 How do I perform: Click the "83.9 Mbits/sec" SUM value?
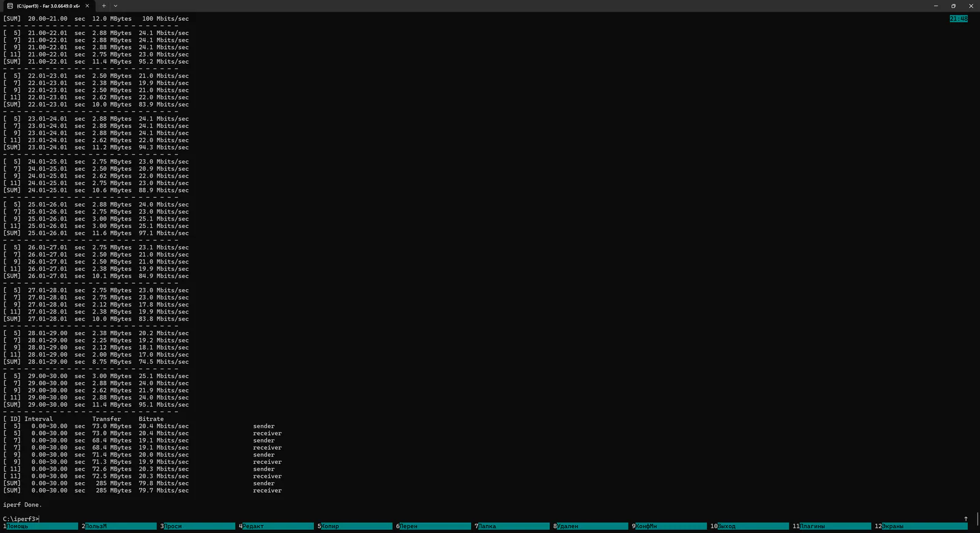tap(164, 105)
